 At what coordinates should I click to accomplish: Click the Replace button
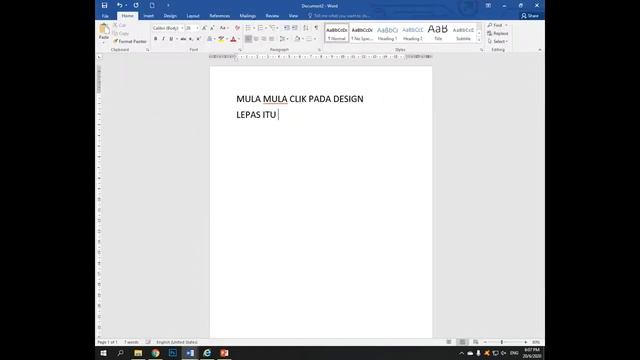click(x=498, y=33)
